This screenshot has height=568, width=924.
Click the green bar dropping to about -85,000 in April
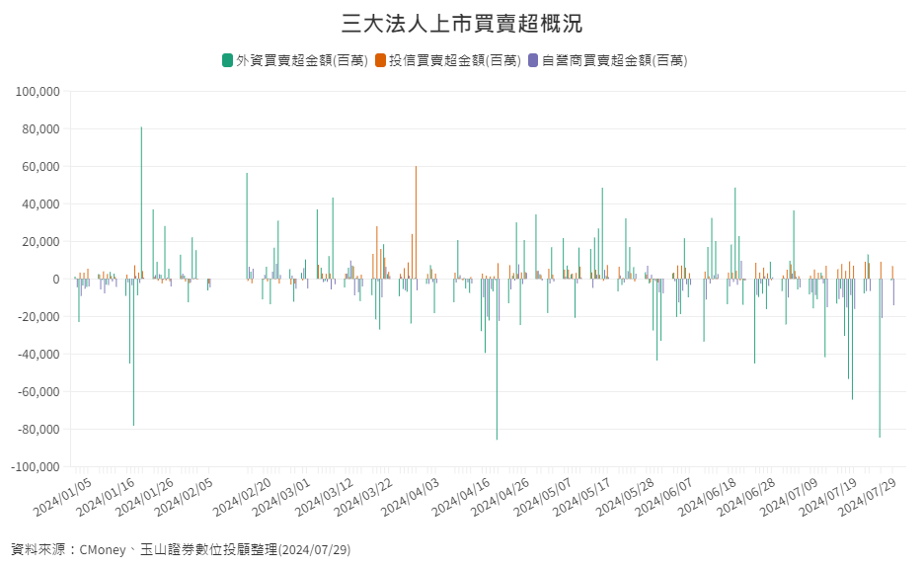click(x=497, y=360)
